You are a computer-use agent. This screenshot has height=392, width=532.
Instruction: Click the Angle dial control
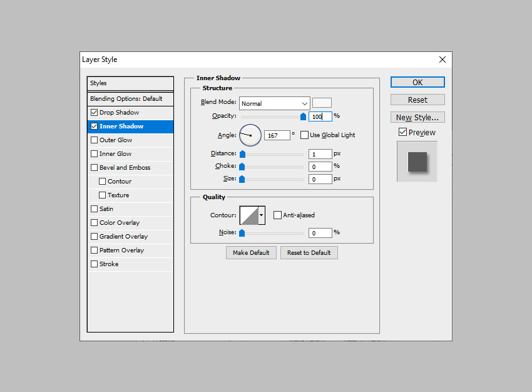click(250, 134)
